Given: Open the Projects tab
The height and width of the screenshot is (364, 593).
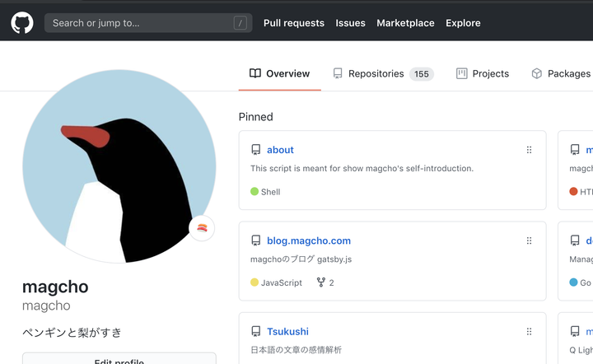Looking at the screenshot, I should pos(483,74).
